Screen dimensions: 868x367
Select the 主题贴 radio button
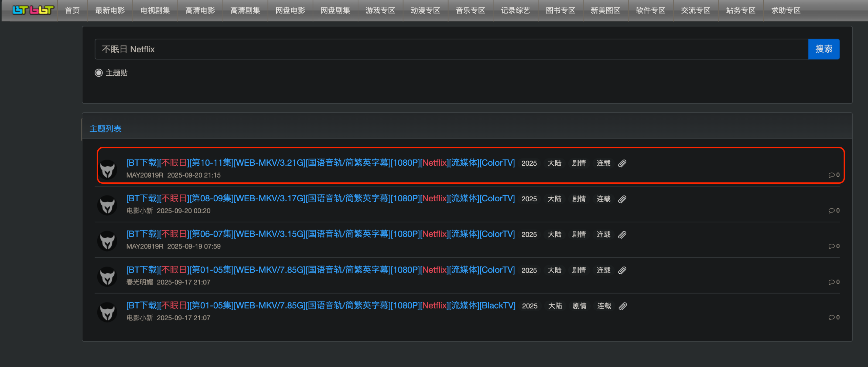click(99, 73)
